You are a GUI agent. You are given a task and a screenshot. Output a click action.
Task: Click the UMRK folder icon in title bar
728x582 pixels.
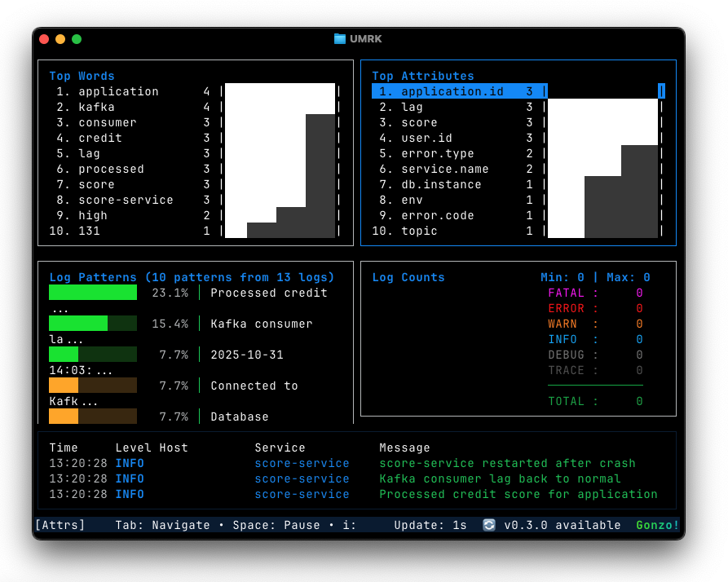340,39
